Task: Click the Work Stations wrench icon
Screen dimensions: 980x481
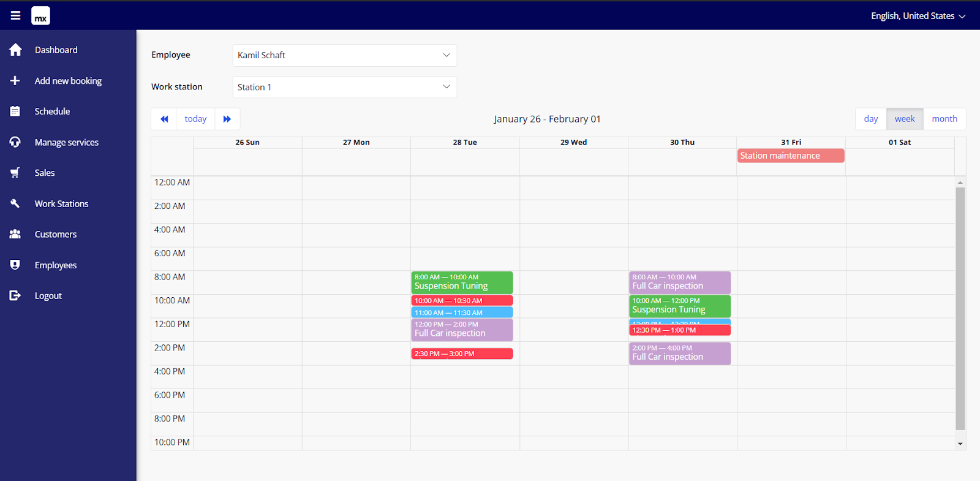Action: [15, 203]
